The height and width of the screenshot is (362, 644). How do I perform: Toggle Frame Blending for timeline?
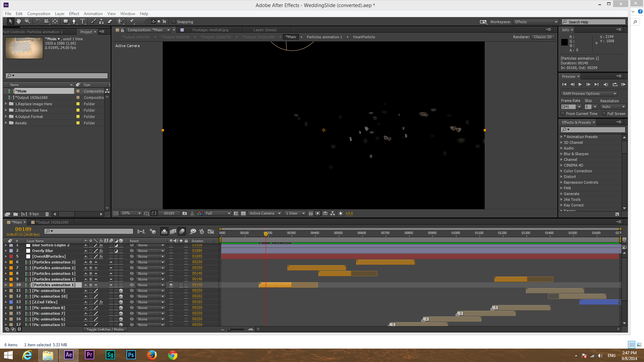pos(173,231)
